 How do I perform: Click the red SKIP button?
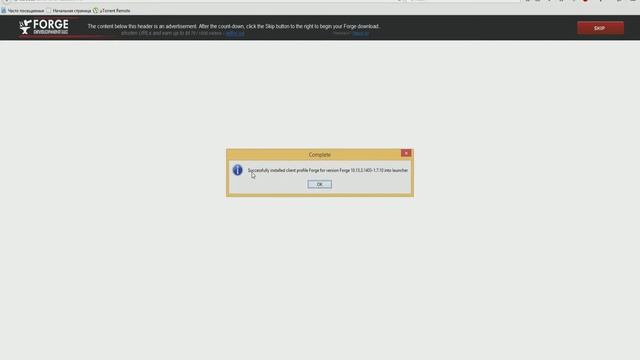(x=600, y=28)
